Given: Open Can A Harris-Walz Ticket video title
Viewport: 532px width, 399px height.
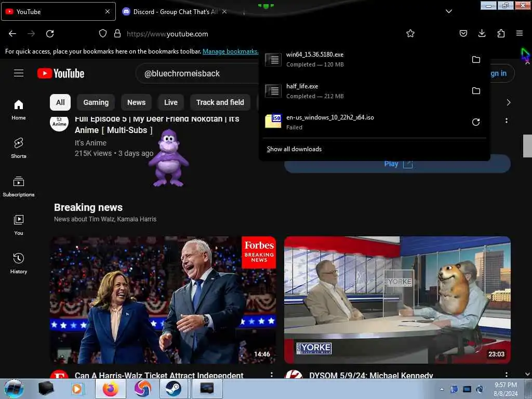Looking at the screenshot, I should click(159, 375).
